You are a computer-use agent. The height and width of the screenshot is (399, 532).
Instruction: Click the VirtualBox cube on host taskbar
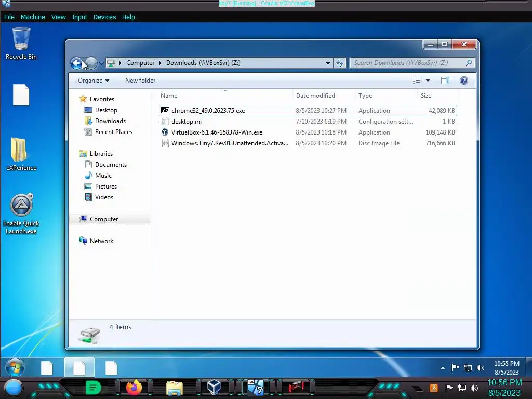tap(214, 387)
